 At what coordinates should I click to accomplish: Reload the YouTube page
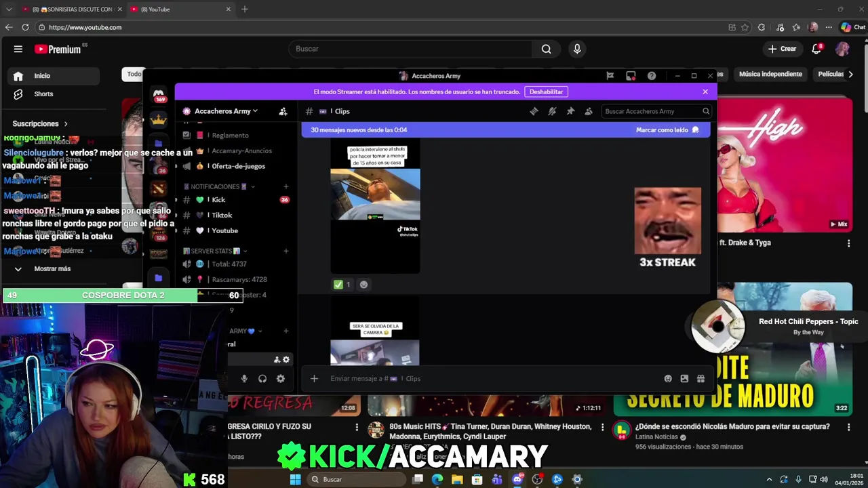pyautogui.click(x=25, y=27)
